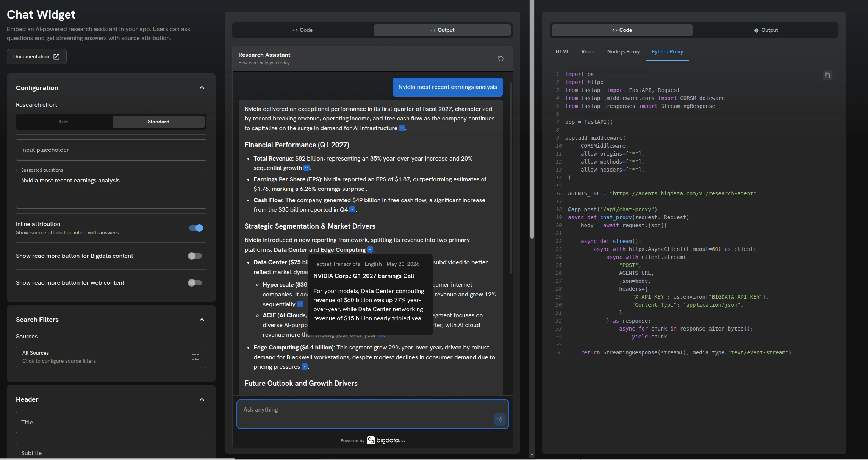Viewport: 868px width, 460px height.
Task: Click the bigdata.com logo in footer
Action: click(386, 440)
